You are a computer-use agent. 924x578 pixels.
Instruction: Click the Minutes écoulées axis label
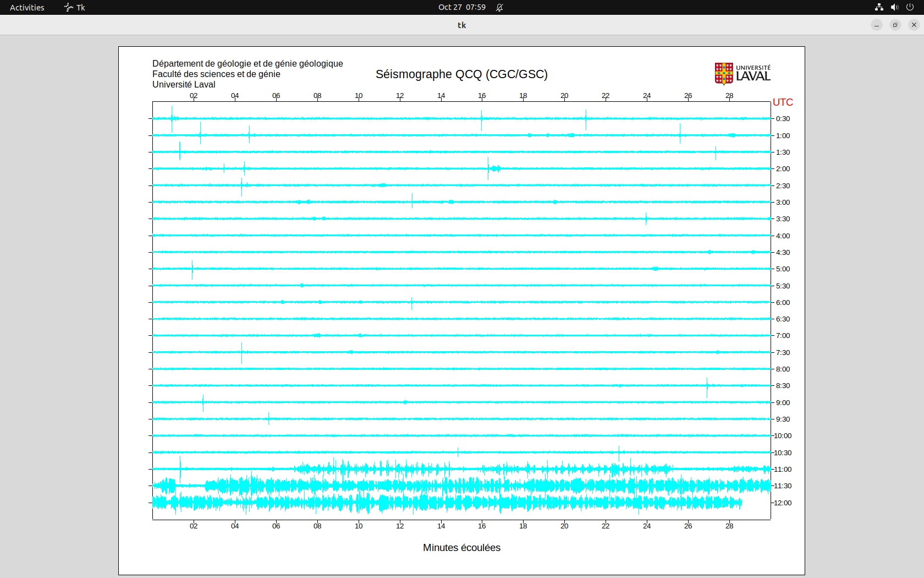pos(461,548)
